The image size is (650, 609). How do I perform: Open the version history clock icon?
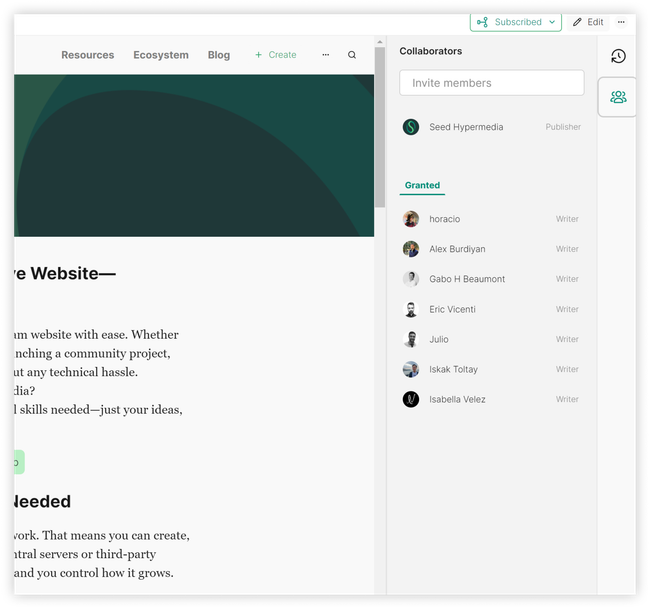tap(618, 56)
